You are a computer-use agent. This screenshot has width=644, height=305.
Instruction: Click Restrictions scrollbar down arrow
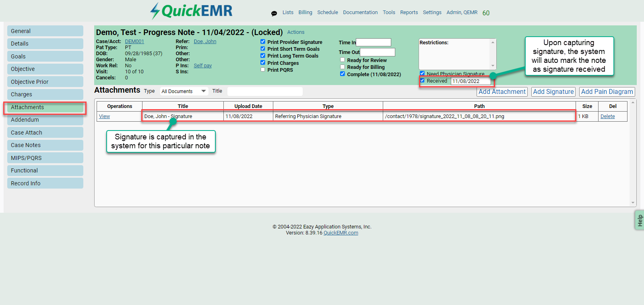click(x=493, y=66)
